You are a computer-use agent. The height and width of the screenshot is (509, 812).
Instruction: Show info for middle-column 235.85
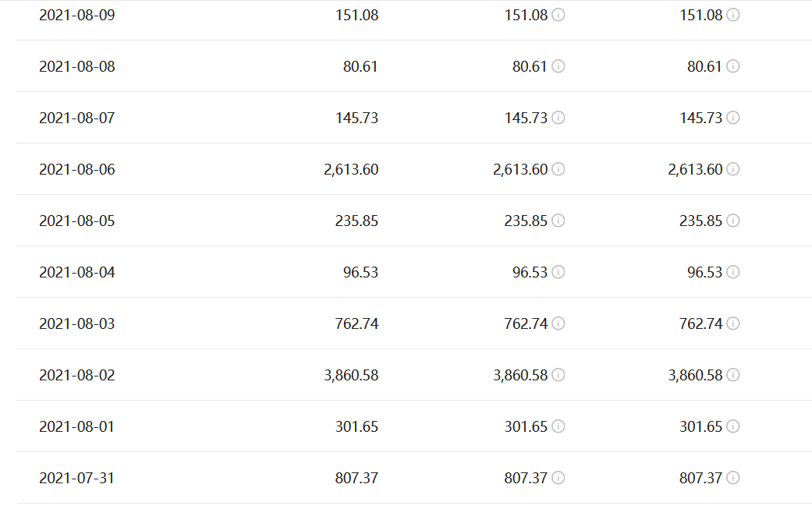[558, 221]
